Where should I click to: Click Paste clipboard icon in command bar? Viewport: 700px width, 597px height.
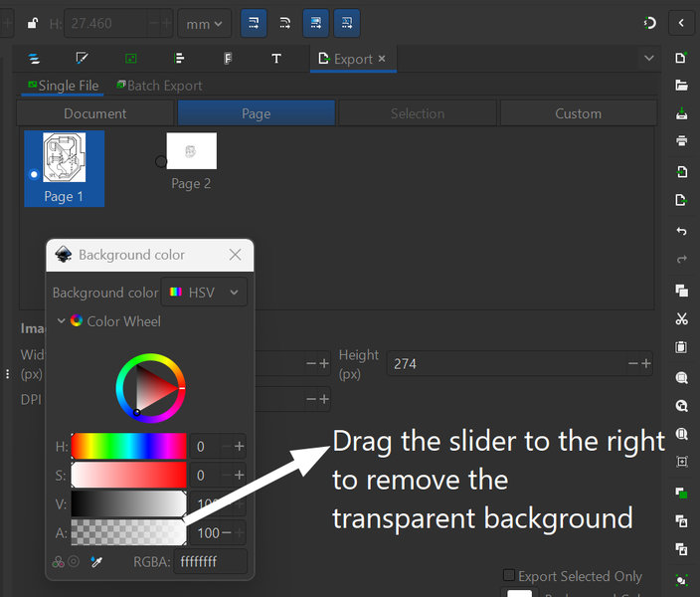click(681, 347)
